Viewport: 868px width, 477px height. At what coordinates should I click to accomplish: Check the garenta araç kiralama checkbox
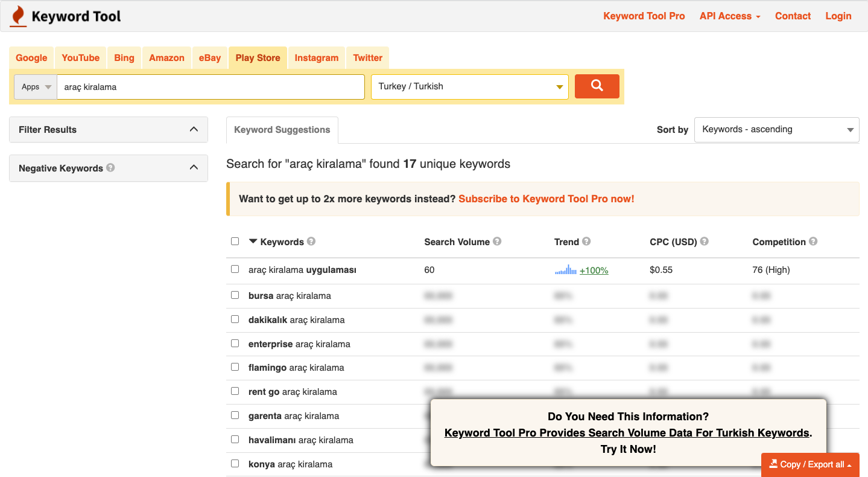(235, 415)
